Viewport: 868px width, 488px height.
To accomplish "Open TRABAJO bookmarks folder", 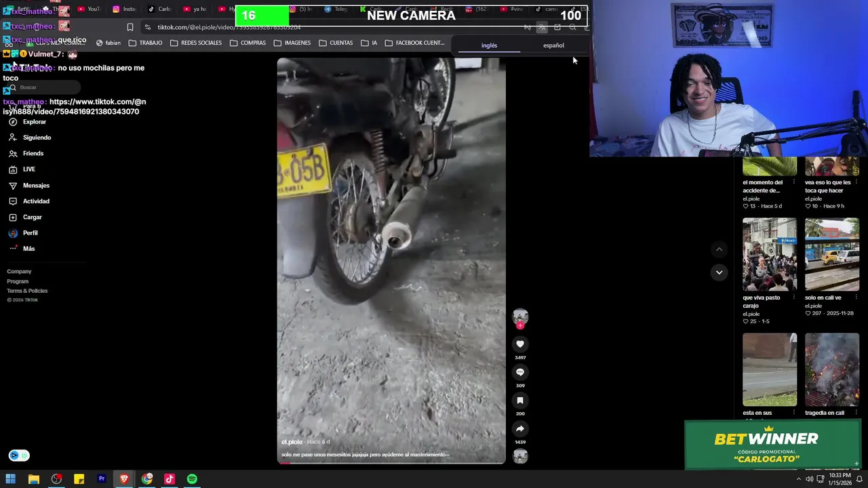I will click(145, 43).
